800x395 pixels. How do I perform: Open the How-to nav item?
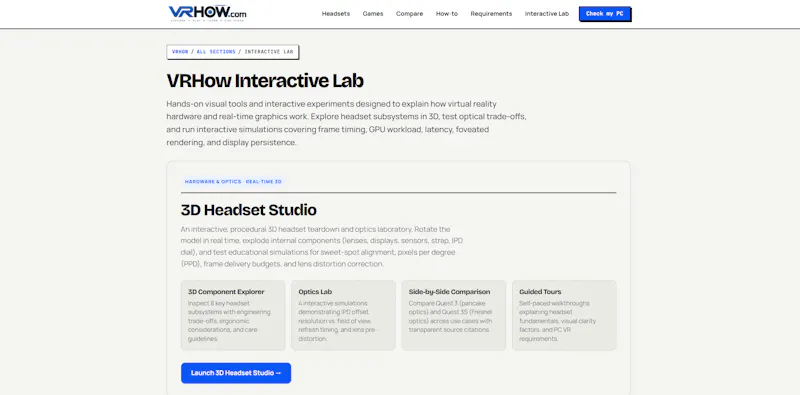tap(447, 14)
